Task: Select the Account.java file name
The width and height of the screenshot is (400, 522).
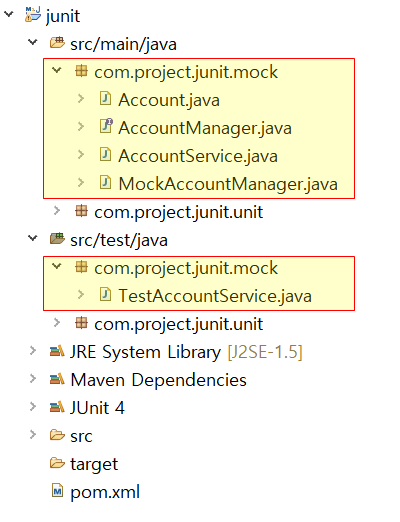Action: (169, 100)
